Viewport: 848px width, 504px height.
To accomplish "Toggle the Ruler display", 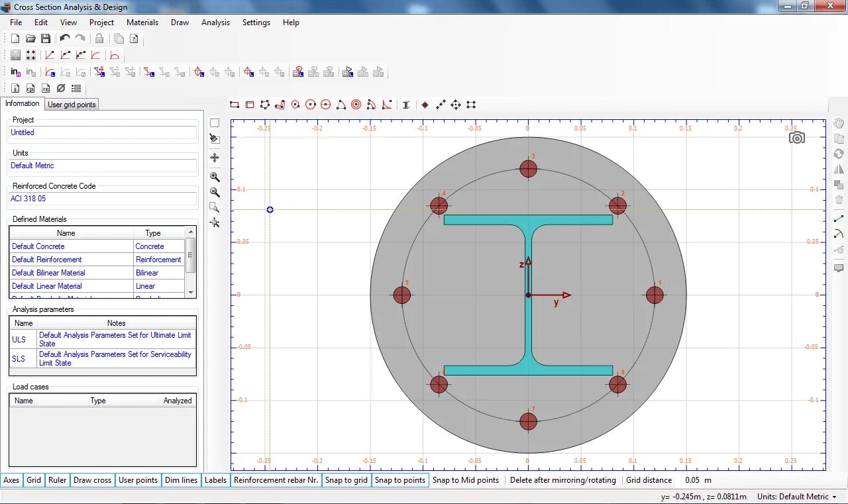I will click(x=57, y=480).
